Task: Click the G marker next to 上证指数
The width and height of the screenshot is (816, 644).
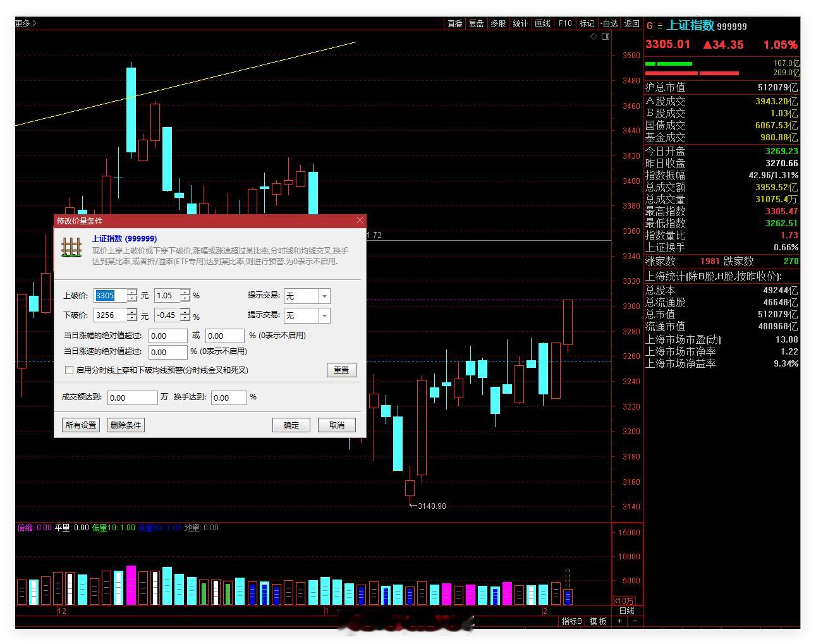Action: pyautogui.click(x=649, y=26)
